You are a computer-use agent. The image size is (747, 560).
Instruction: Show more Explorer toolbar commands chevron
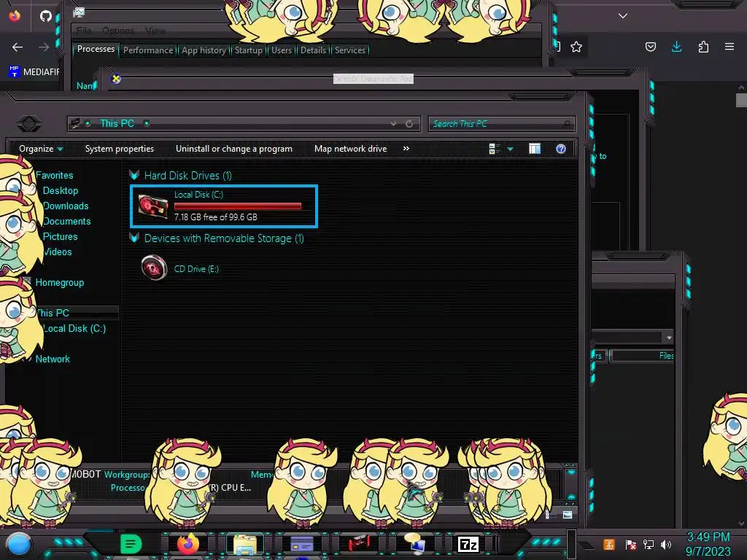point(406,149)
